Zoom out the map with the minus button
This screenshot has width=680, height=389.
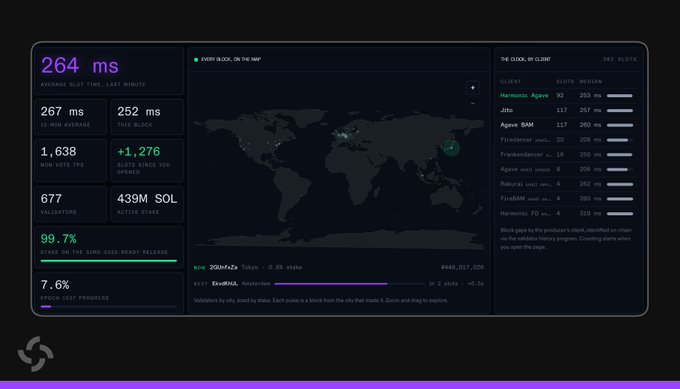click(x=473, y=104)
